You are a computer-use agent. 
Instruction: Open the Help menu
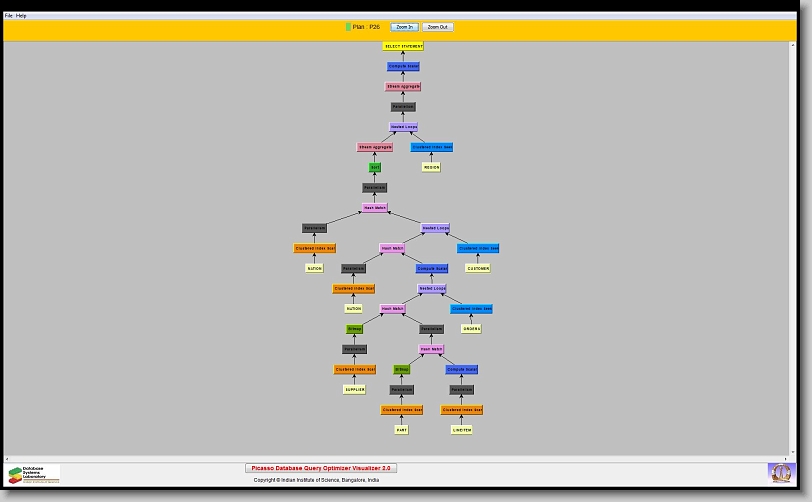coord(22,16)
